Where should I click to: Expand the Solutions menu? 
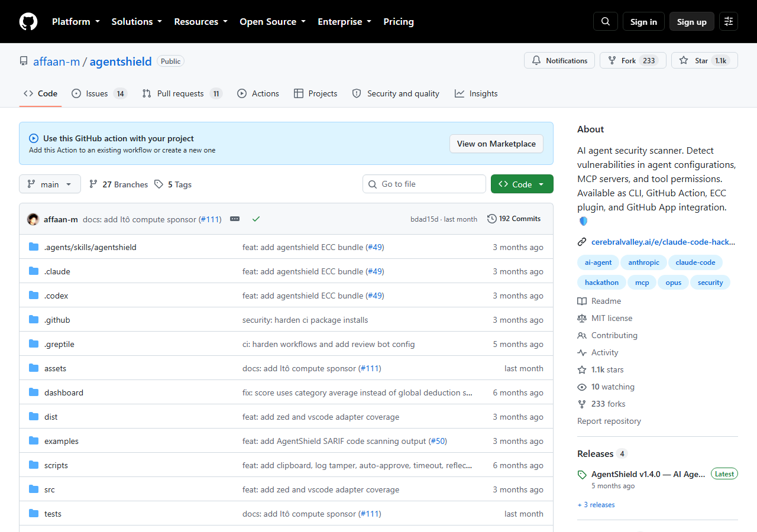click(x=137, y=22)
